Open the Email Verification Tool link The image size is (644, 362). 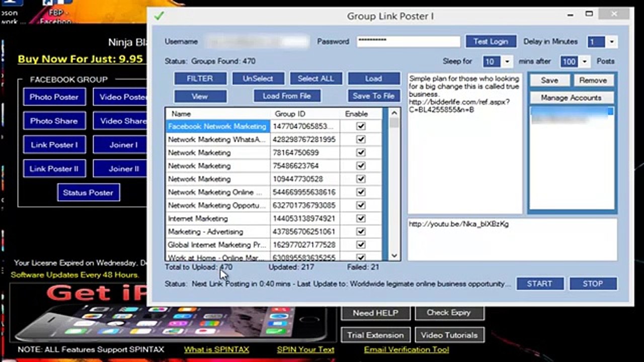tap(407, 349)
